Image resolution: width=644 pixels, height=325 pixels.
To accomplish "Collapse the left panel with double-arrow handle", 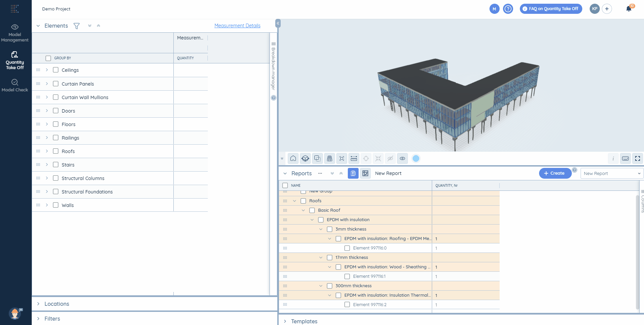I will tap(278, 23).
